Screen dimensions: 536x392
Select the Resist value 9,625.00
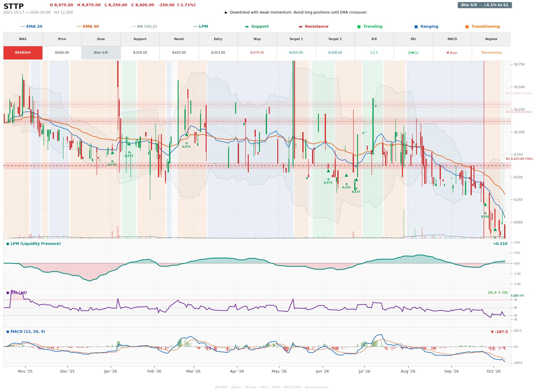tap(179, 53)
